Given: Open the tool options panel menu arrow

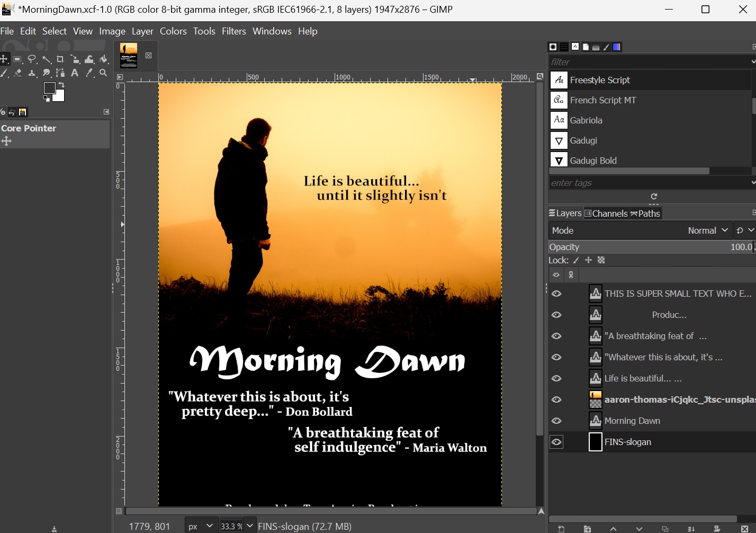Looking at the screenshot, I should coord(106,112).
